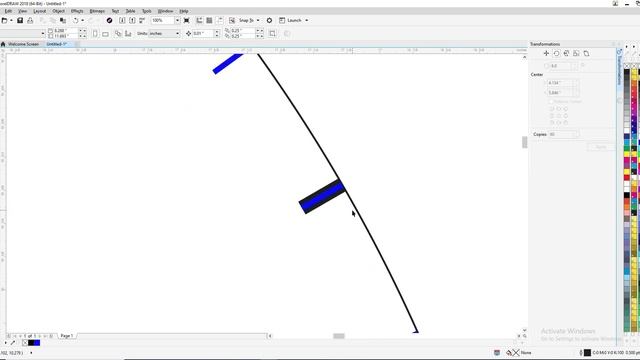Toggle the Show guidelines icon
Viewport: 640px width, 360px height.
[220, 20]
